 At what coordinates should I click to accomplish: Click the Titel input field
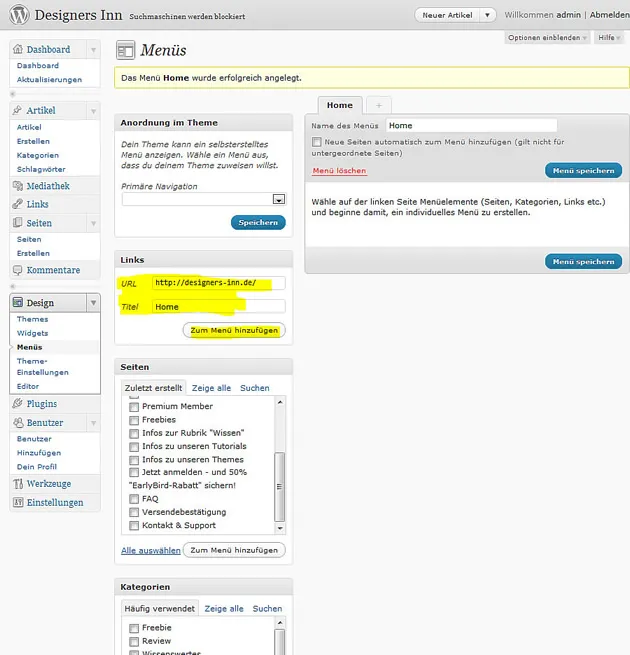point(219,307)
